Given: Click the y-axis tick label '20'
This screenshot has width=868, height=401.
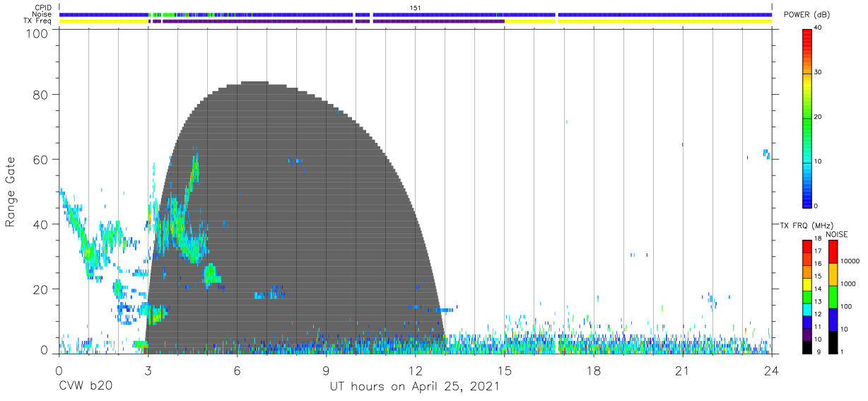Looking at the screenshot, I should pos(42,289).
